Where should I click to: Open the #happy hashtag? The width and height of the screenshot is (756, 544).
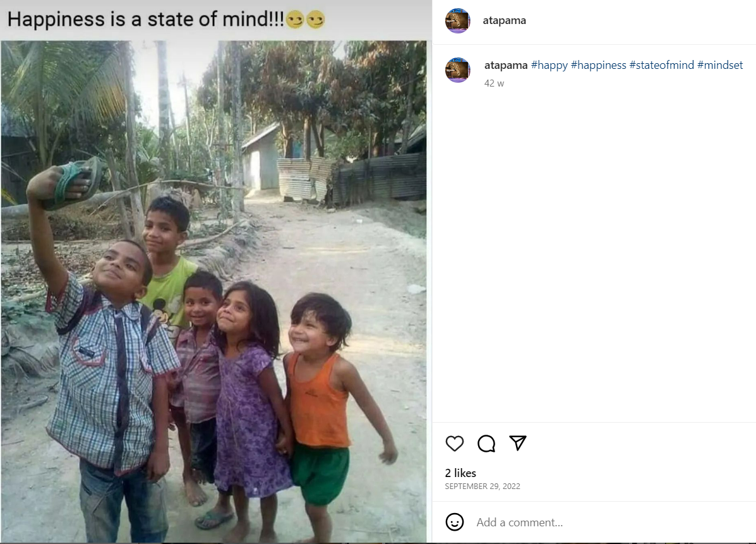tap(549, 65)
